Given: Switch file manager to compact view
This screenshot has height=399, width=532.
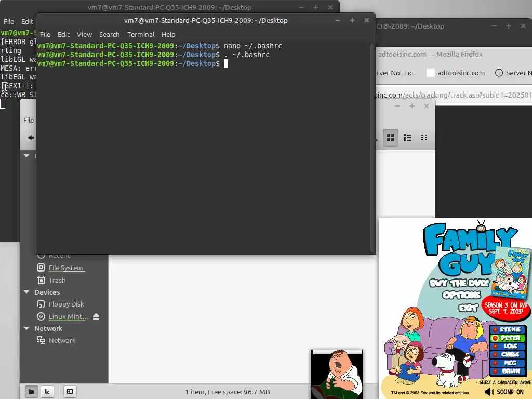Looking at the screenshot, I should [x=424, y=137].
